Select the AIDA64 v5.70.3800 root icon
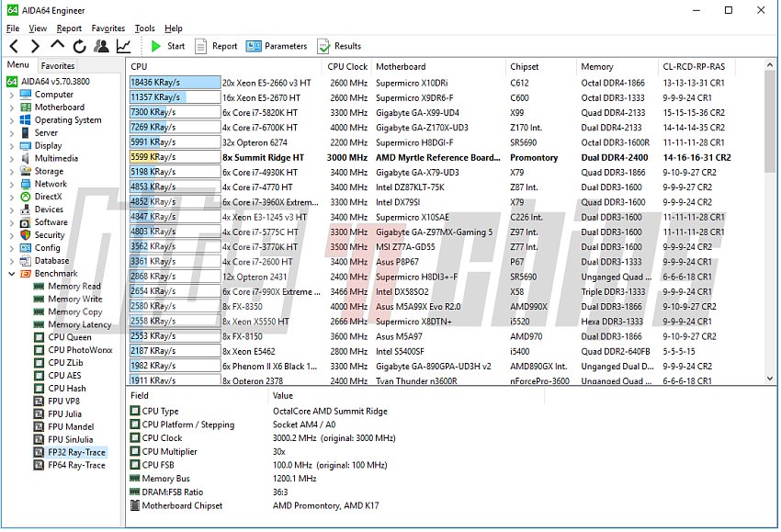The image size is (781, 532). click(12, 81)
